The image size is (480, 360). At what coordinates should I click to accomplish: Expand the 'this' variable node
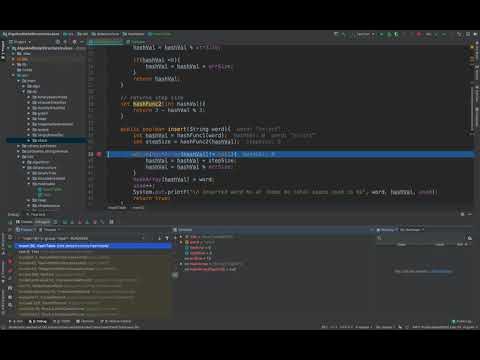click(x=181, y=237)
